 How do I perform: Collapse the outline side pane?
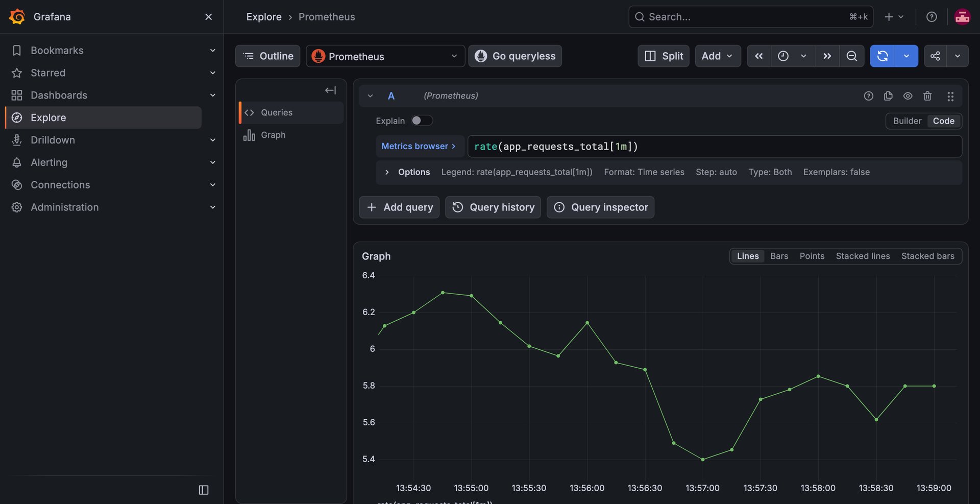(x=330, y=90)
